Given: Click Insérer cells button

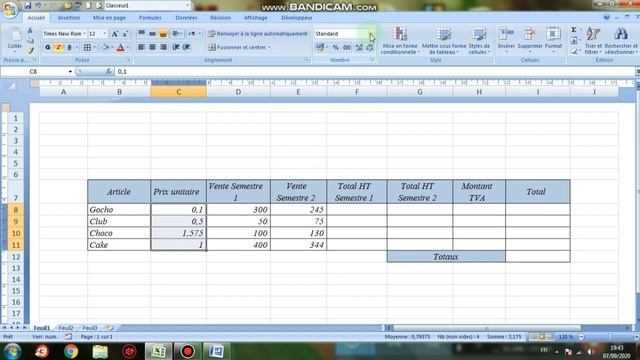Looking at the screenshot, I should [x=506, y=40].
